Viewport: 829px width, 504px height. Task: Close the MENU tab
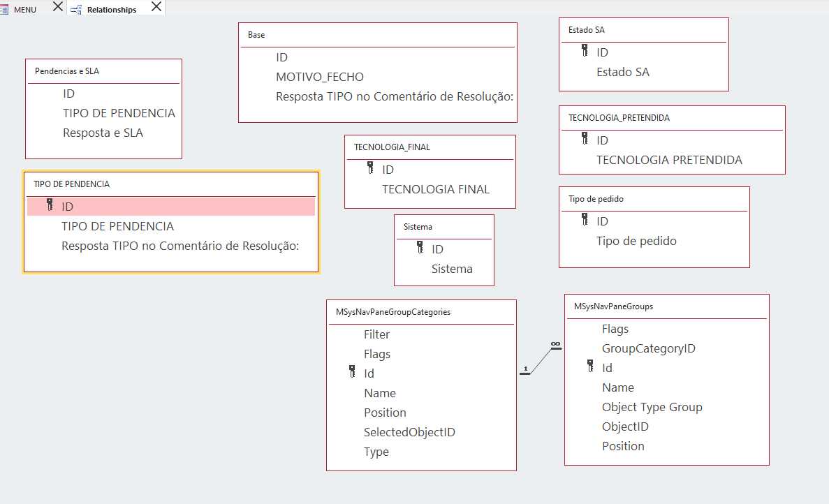[58, 7]
